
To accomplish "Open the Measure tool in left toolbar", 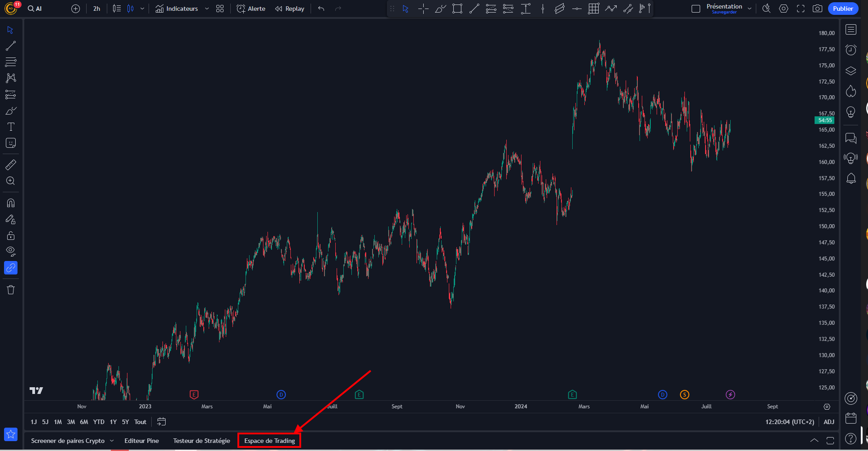I will [11, 164].
